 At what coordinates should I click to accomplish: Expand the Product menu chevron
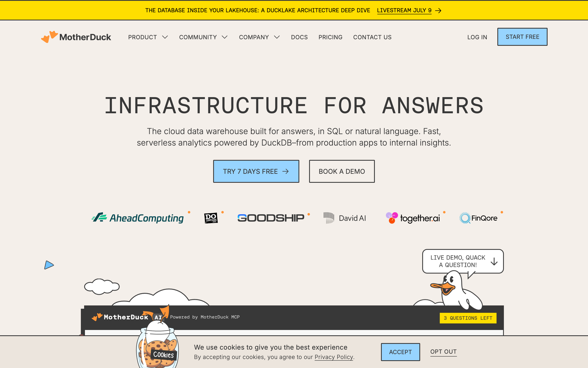tap(165, 37)
